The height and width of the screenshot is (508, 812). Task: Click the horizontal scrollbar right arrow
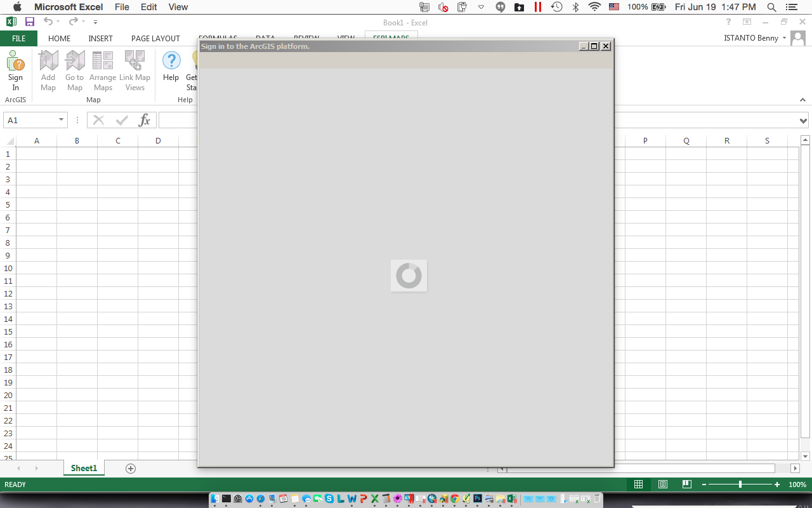[796, 469]
